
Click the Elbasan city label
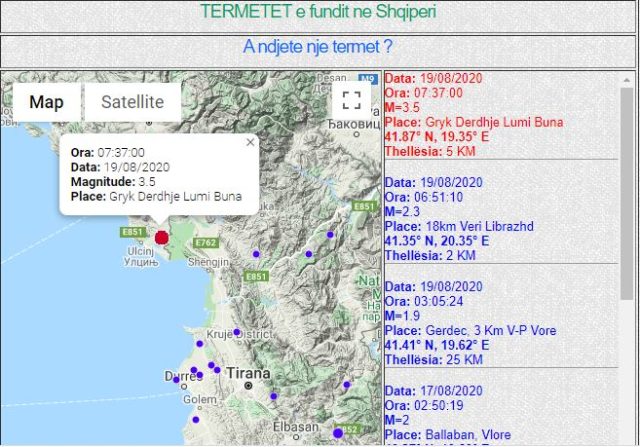click(x=296, y=427)
